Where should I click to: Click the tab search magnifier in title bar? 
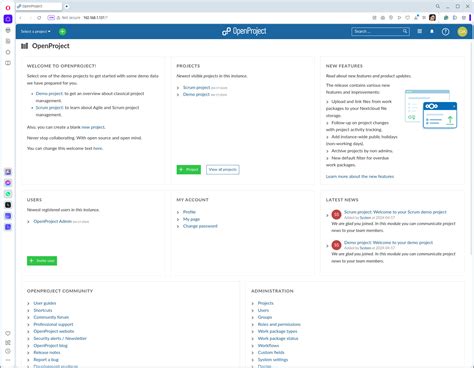click(438, 6)
